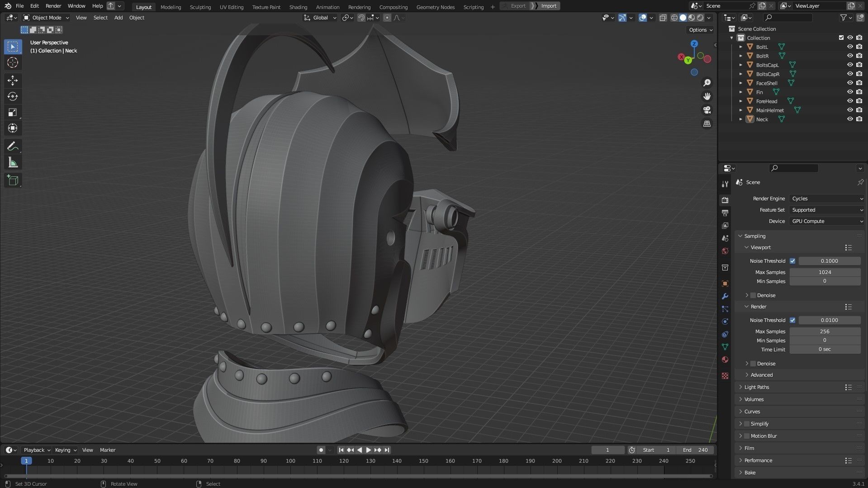Enable Motion Blur checkbox
Viewport: 868px width, 488px height.
747,436
